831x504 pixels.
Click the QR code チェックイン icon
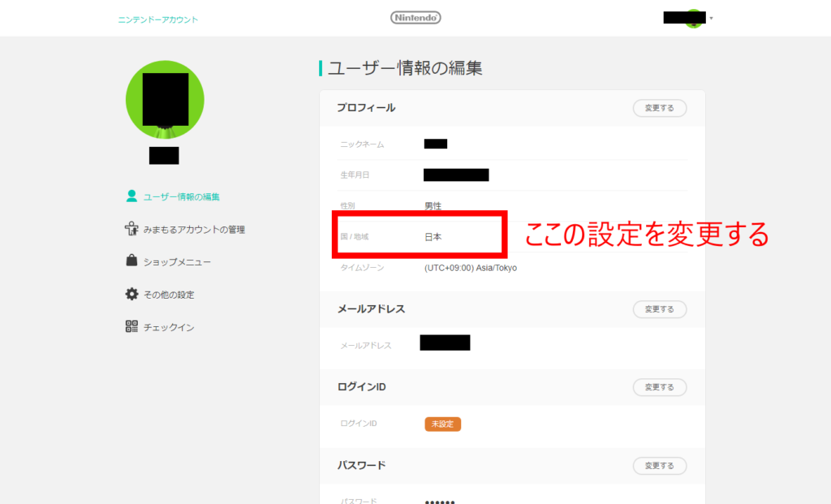point(131,326)
